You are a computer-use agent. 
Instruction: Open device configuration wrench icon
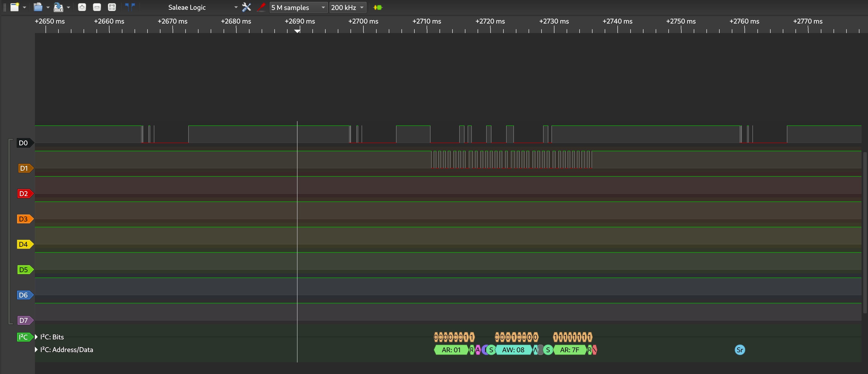pos(247,7)
